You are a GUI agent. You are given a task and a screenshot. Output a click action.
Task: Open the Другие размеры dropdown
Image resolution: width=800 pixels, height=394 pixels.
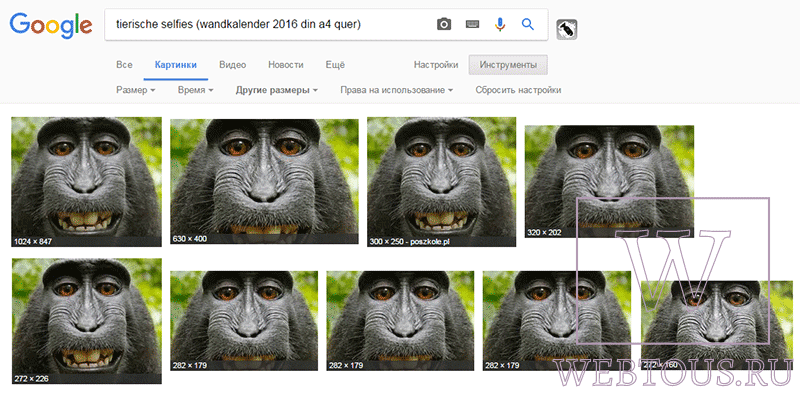277,90
